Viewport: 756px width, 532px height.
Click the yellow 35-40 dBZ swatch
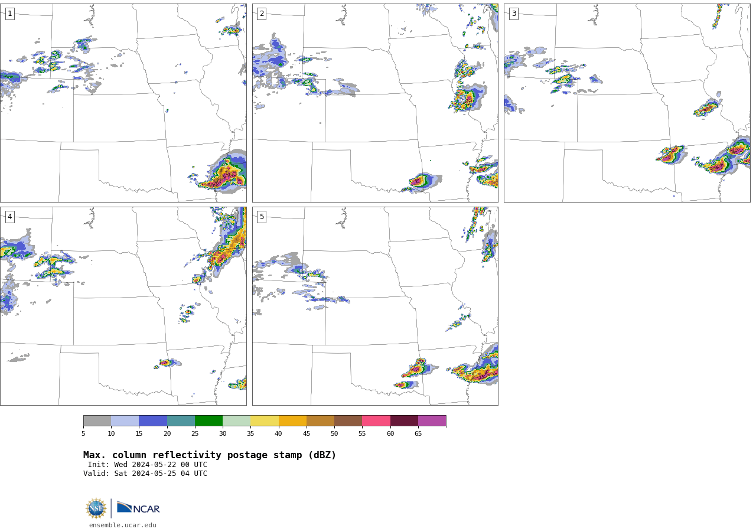[x=265, y=420]
